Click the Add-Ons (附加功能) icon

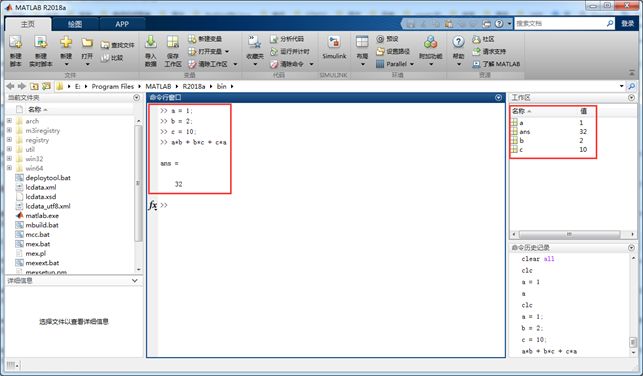point(430,42)
